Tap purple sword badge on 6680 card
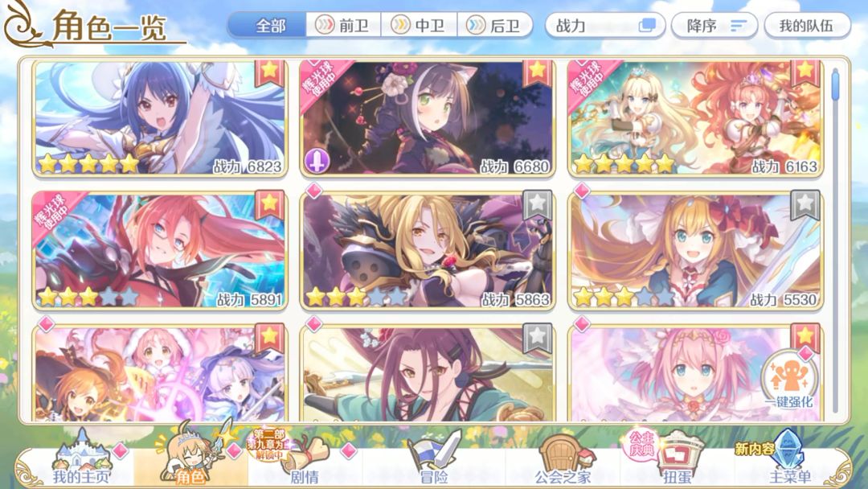The image size is (868, 489). (x=317, y=161)
